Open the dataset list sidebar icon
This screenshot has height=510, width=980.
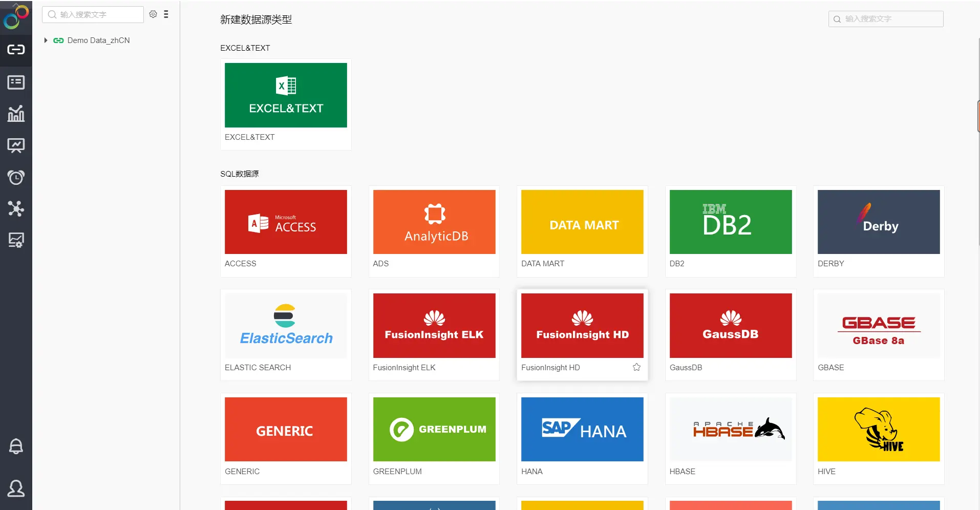[16, 82]
